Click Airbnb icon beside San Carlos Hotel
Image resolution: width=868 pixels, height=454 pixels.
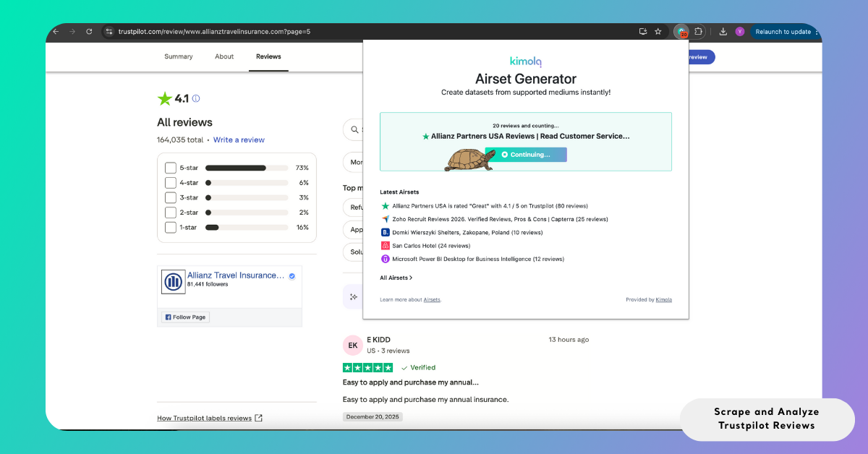[x=386, y=246]
